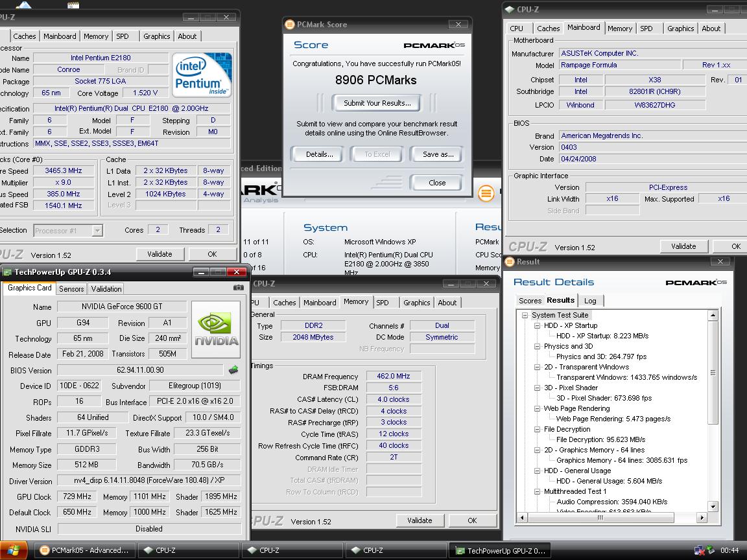Click the taskbar clock showing 00:44
The image size is (747, 560).
pos(729,550)
